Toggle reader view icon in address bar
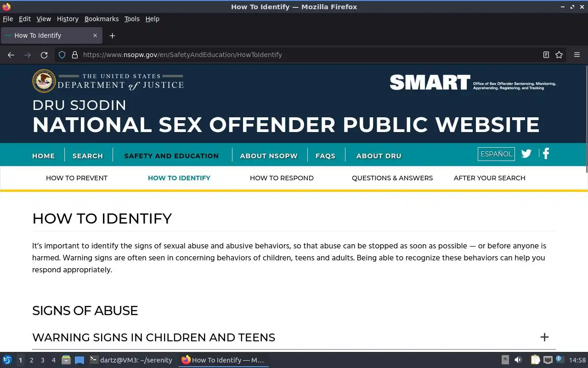This screenshot has height=368, width=588. pyautogui.click(x=546, y=55)
